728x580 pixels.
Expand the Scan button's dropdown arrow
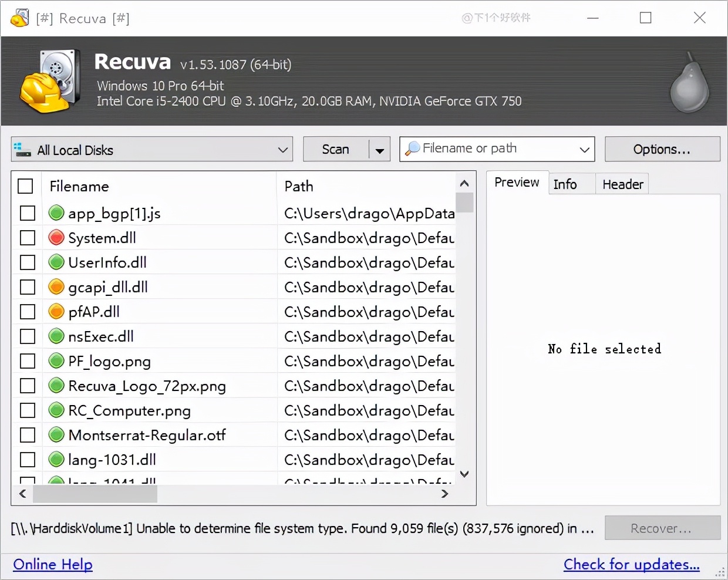coord(380,150)
